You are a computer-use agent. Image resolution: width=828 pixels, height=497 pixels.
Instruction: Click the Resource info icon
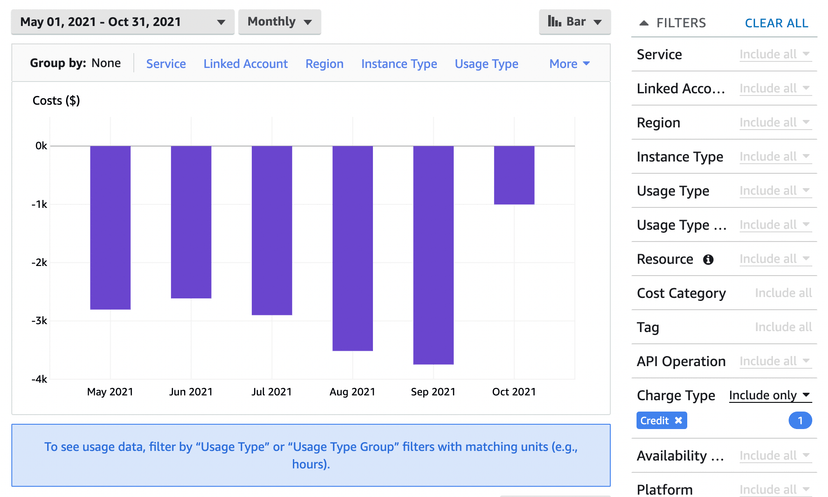708,260
